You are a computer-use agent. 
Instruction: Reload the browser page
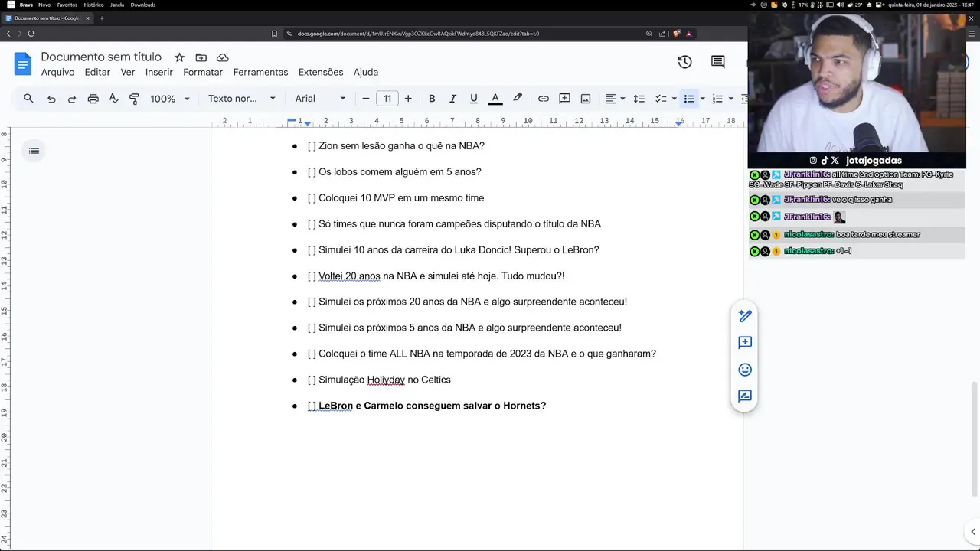(31, 34)
